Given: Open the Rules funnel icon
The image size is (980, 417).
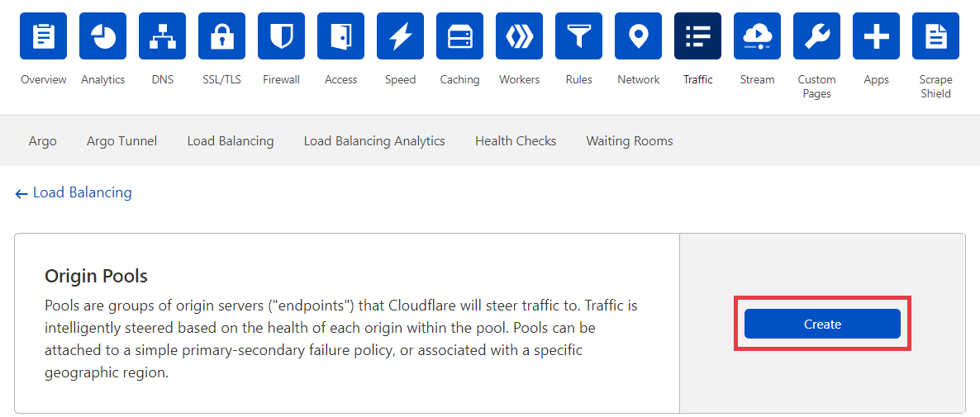Looking at the screenshot, I should click(x=578, y=36).
